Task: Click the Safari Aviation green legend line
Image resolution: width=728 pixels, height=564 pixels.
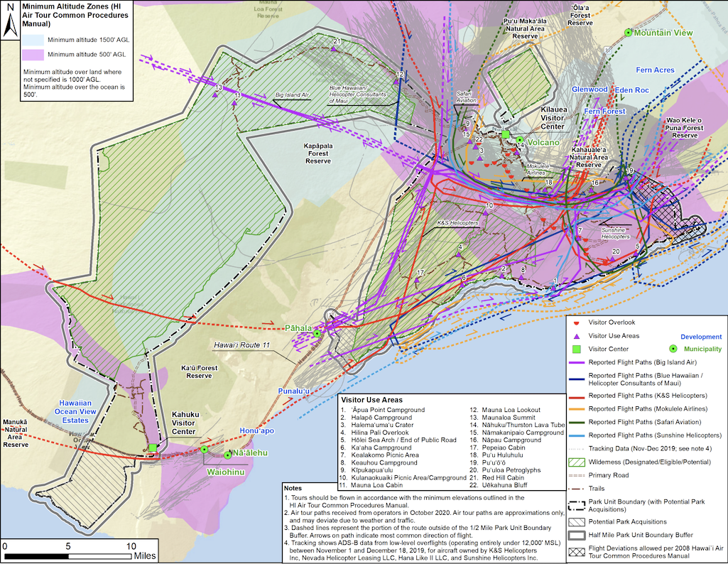Action: point(576,423)
